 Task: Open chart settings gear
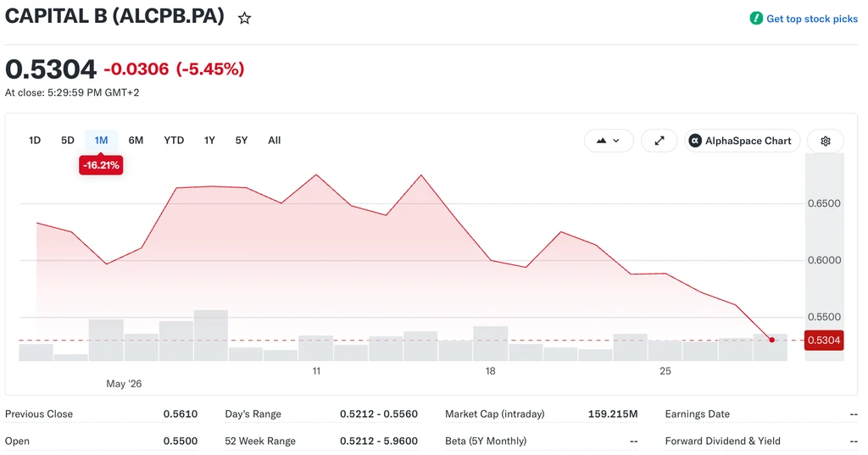[x=825, y=141]
